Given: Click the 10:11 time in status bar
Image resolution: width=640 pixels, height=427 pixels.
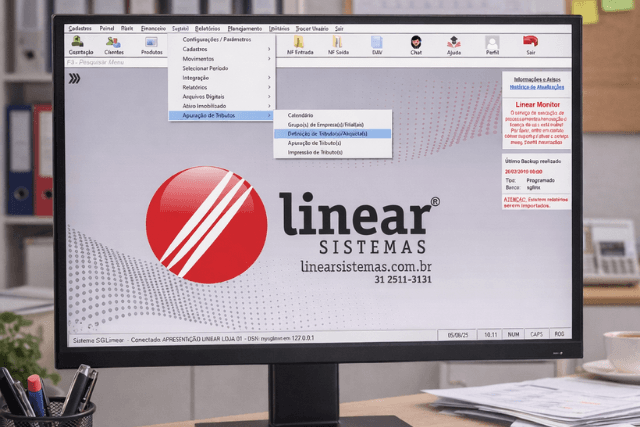Looking at the screenshot, I should 491,335.
